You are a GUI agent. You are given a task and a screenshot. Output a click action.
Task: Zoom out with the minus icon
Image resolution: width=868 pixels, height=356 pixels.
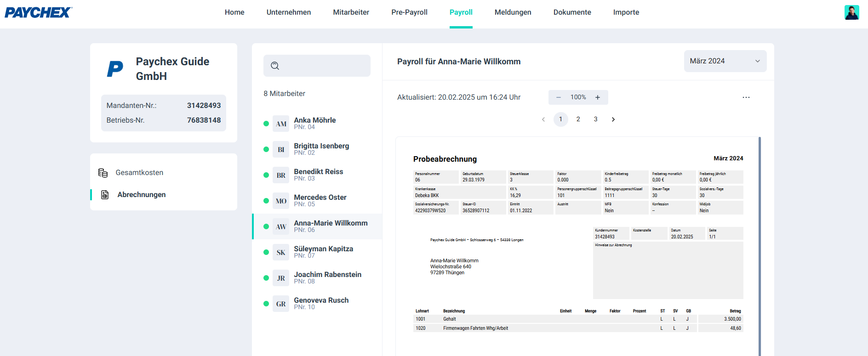coord(559,97)
